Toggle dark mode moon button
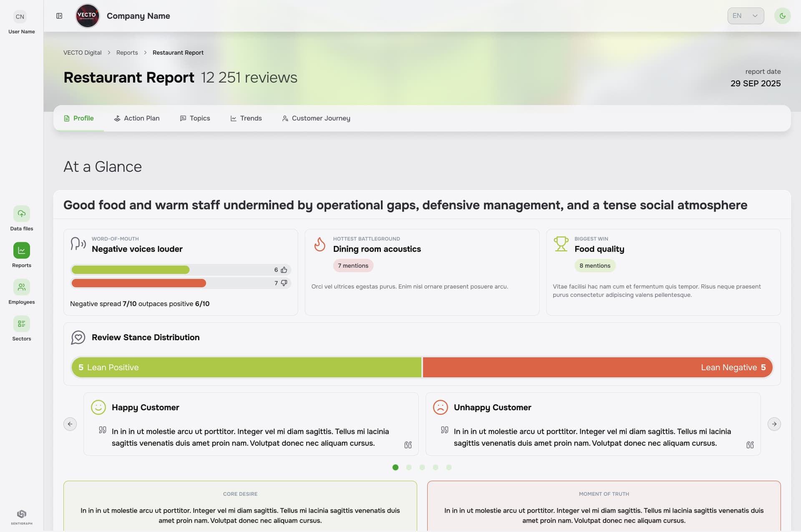801x532 pixels. point(782,16)
